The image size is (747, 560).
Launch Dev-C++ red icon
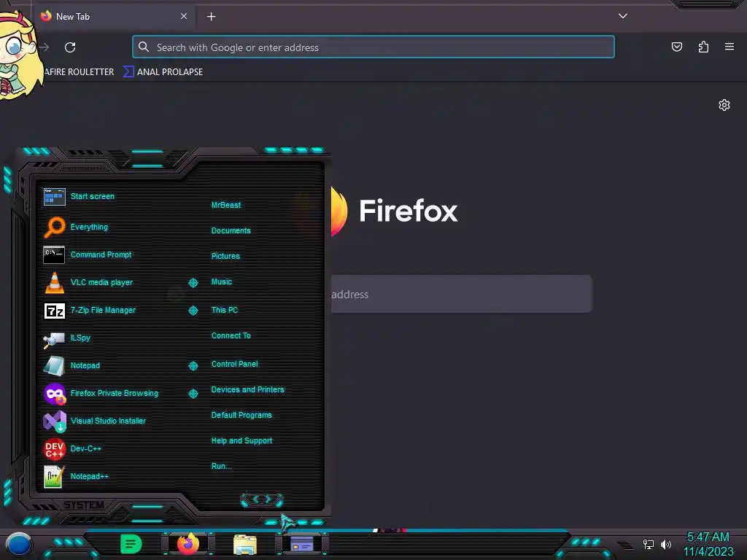[x=54, y=449]
